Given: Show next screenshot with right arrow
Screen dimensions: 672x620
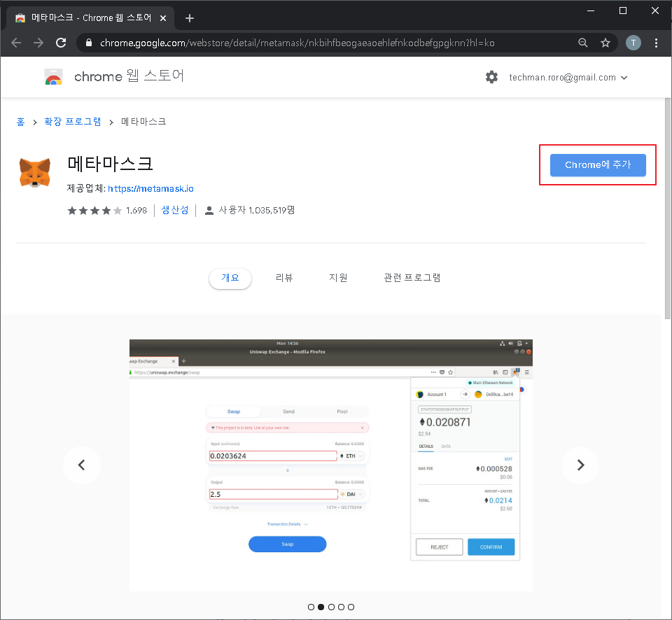Looking at the screenshot, I should (580, 465).
